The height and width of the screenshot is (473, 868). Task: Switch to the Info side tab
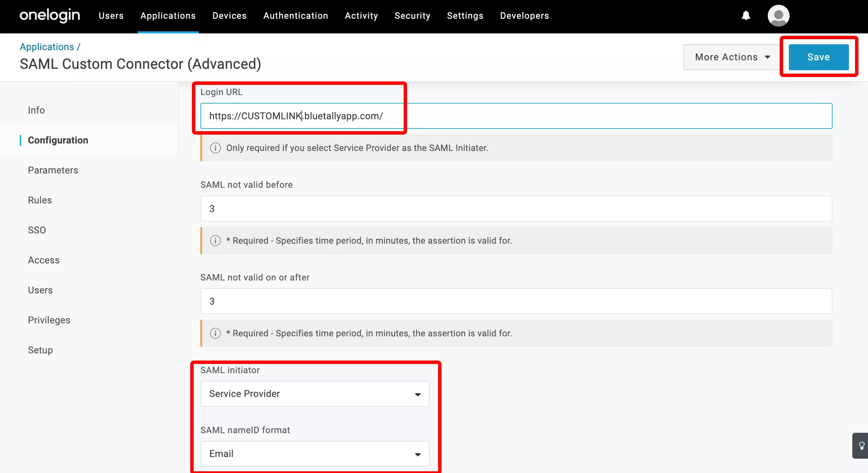click(x=36, y=110)
